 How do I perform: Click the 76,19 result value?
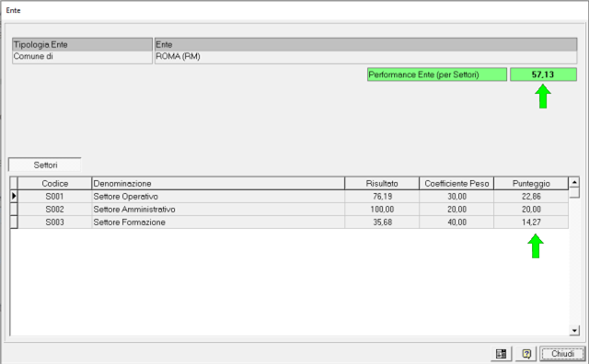(x=382, y=197)
